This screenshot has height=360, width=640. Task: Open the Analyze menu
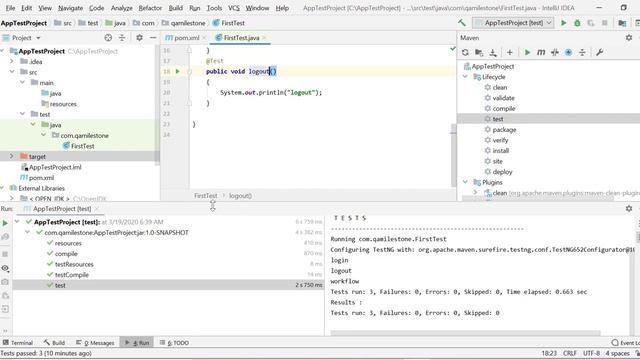(x=121, y=8)
